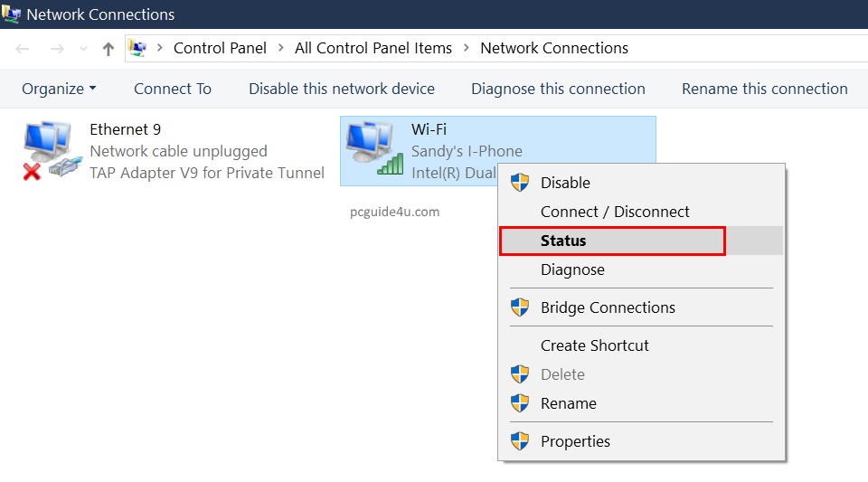Click the Control Panel icon in address bar
868x482 pixels.
pyautogui.click(x=137, y=48)
